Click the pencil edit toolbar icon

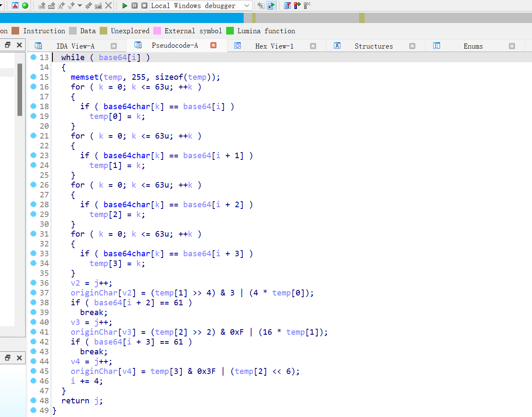click(98, 6)
